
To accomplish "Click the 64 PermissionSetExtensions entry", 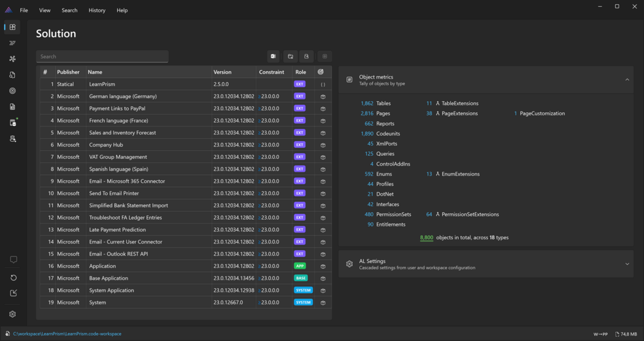I will click(462, 215).
